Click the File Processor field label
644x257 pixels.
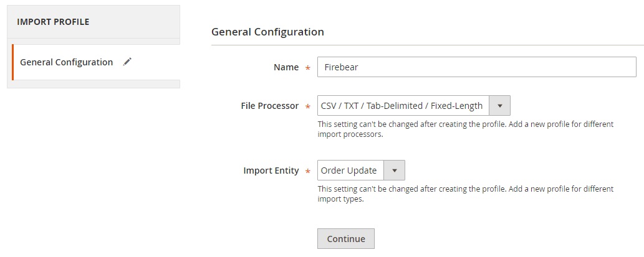[269, 106]
